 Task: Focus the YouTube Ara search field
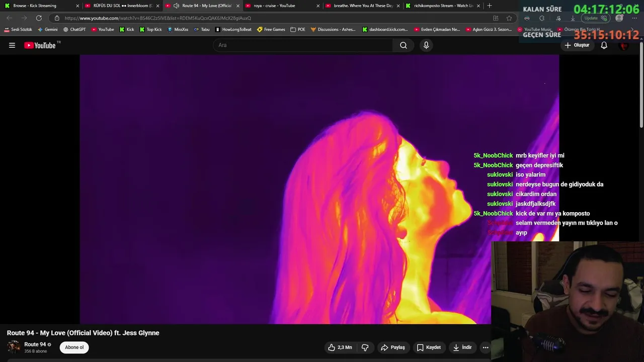(303, 45)
